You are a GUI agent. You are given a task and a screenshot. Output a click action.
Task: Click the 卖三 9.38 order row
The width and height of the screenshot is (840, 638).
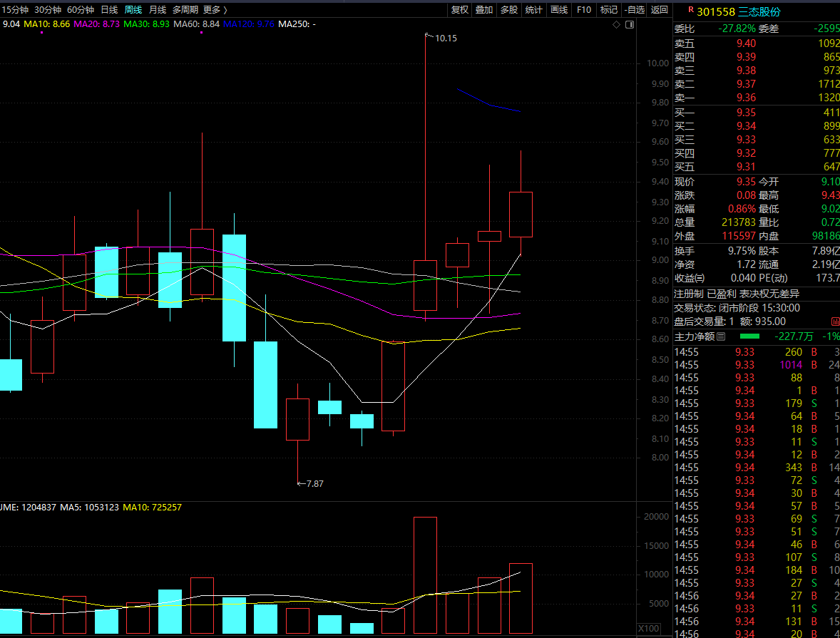tap(757, 70)
